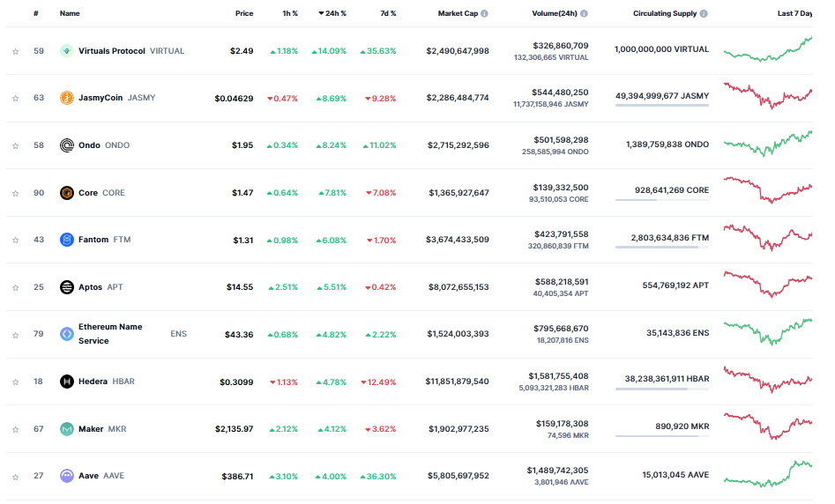Open the Maker coin page
The width and height of the screenshot is (835, 504).
(x=91, y=429)
